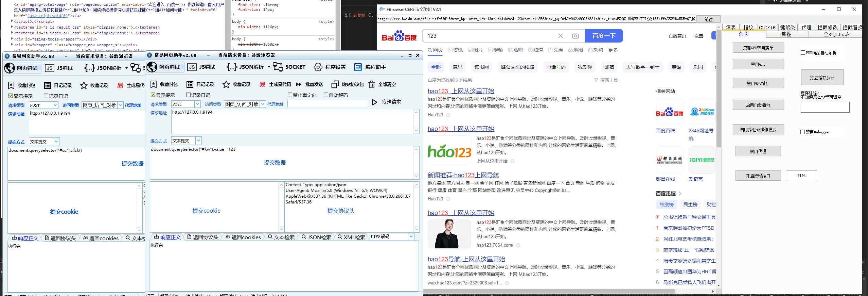Screen dimensions: 868x296
Task: Switch to XML检索 tab
Action: (351, 237)
